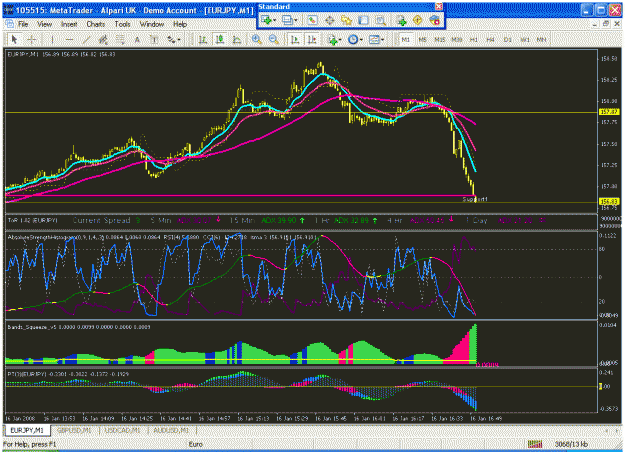
Task: Open the View menu
Action: pyautogui.click(x=45, y=24)
